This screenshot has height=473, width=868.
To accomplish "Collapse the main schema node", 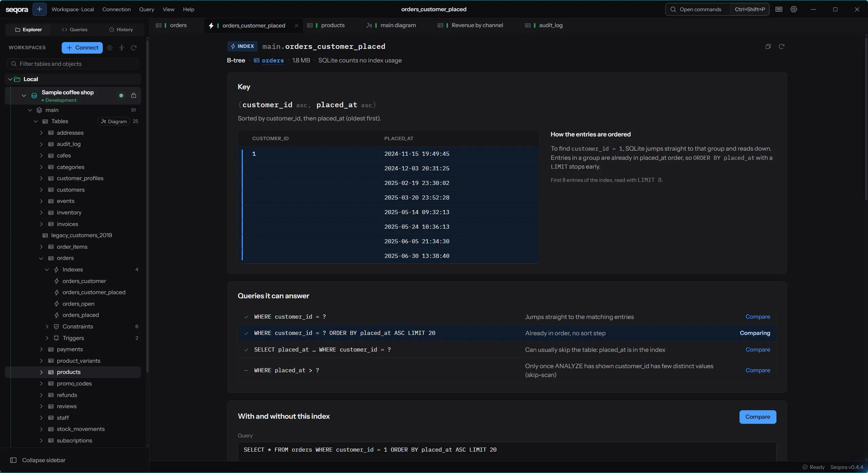I will pos(30,110).
